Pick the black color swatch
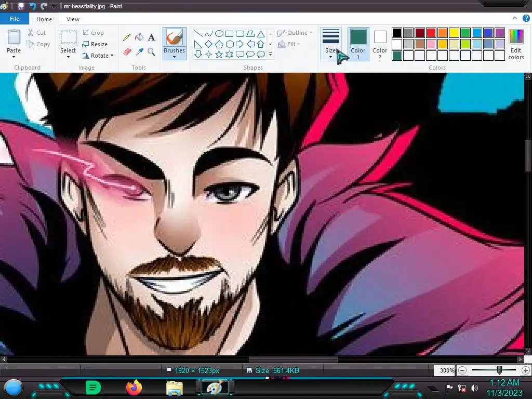This screenshot has height=399, width=532. pos(397,33)
